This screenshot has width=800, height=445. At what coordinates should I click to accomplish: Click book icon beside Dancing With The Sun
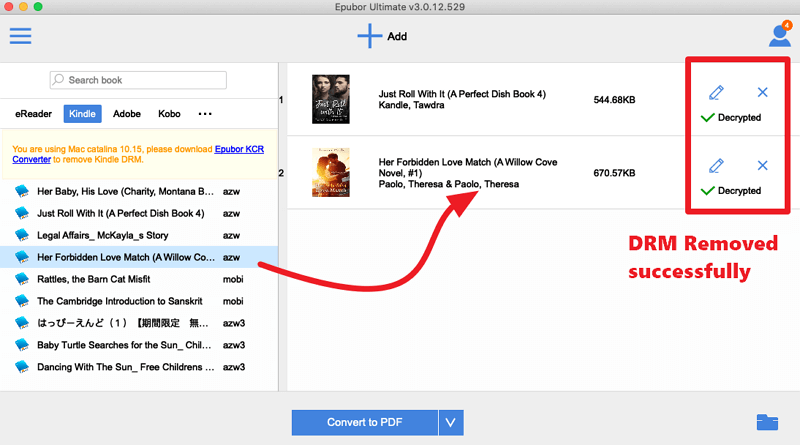pos(22,367)
